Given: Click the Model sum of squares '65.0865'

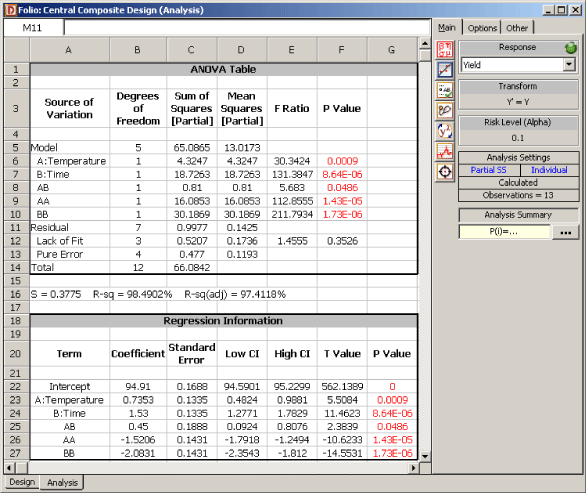Looking at the screenshot, I should point(192,148).
